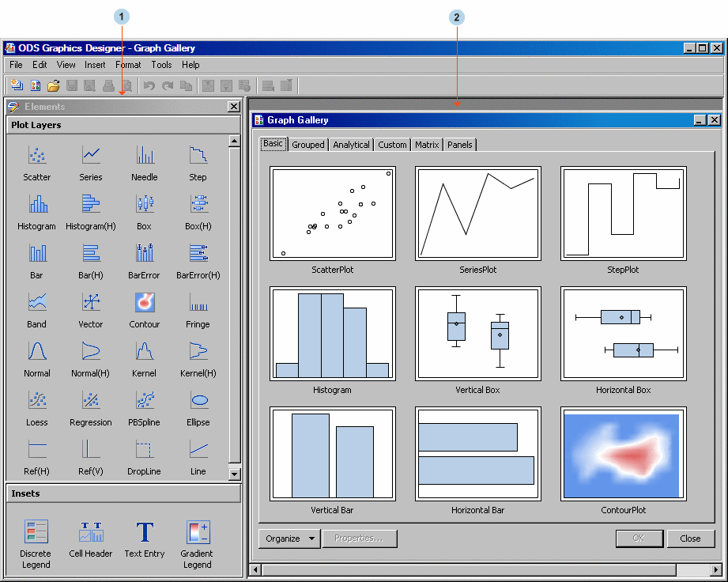Switch to the Analytical tab
The image size is (728, 582).
coord(351,144)
